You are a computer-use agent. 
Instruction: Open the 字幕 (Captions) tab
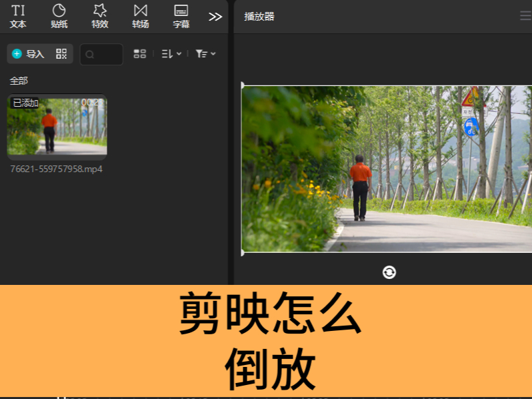pos(181,16)
